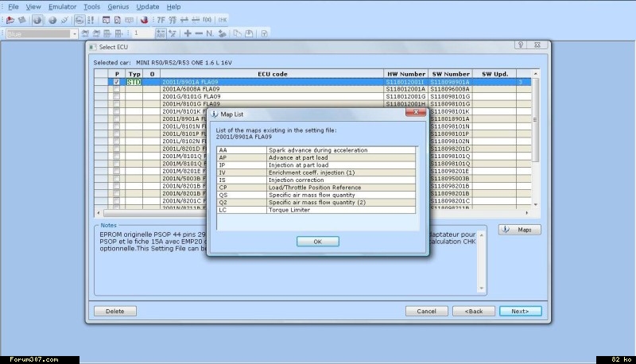This screenshot has height=364, width=636.
Task: Select the Torque Limiter map row
Action: pyautogui.click(x=316, y=209)
